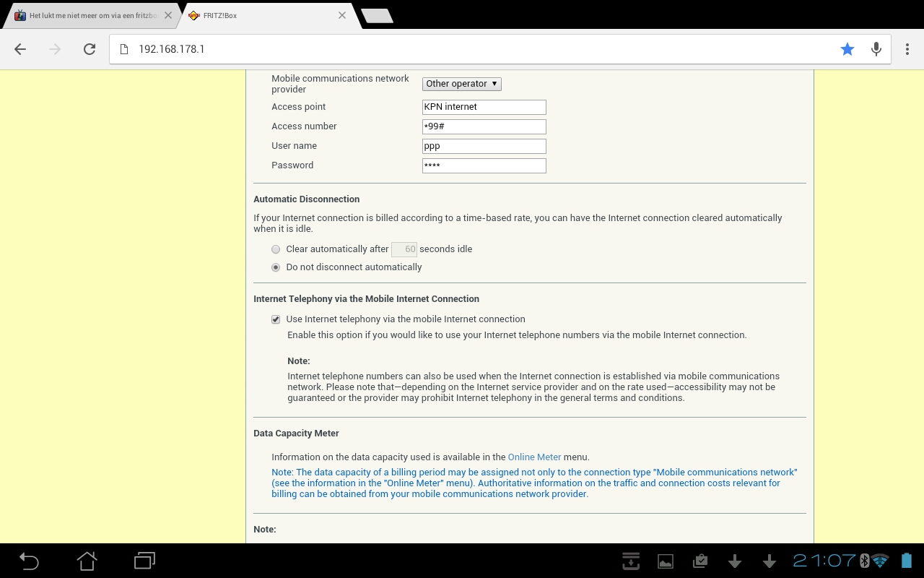Open the Other operator provider dropdown
The height and width of the screenshot is (578, 924).
click(461, 84)
